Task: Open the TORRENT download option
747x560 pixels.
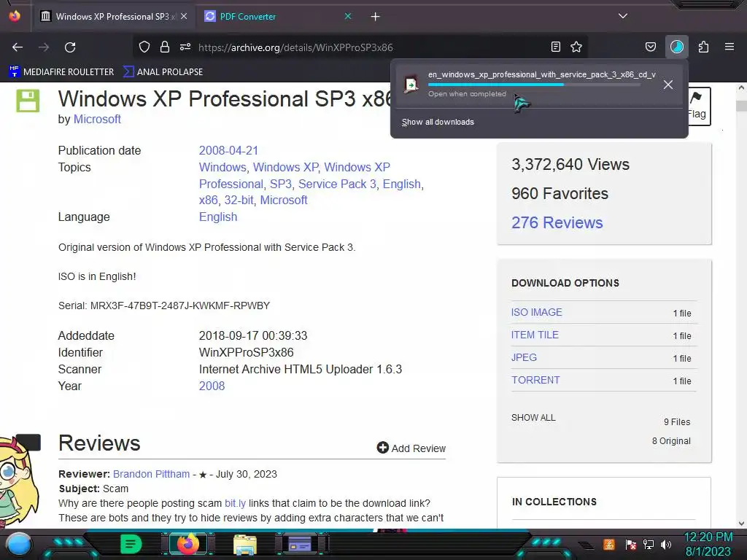Action: click(x=535, y=380)
